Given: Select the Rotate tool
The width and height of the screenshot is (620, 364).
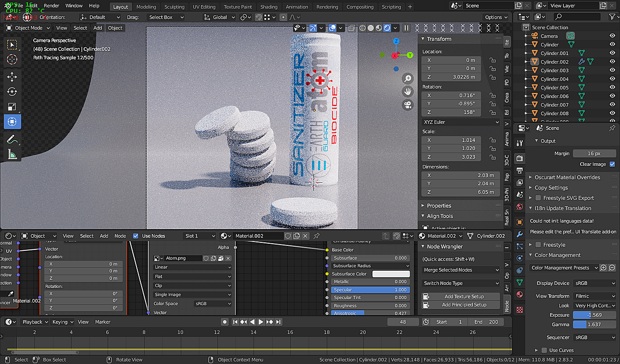Looking at the screenshot, I should [12, 92].
